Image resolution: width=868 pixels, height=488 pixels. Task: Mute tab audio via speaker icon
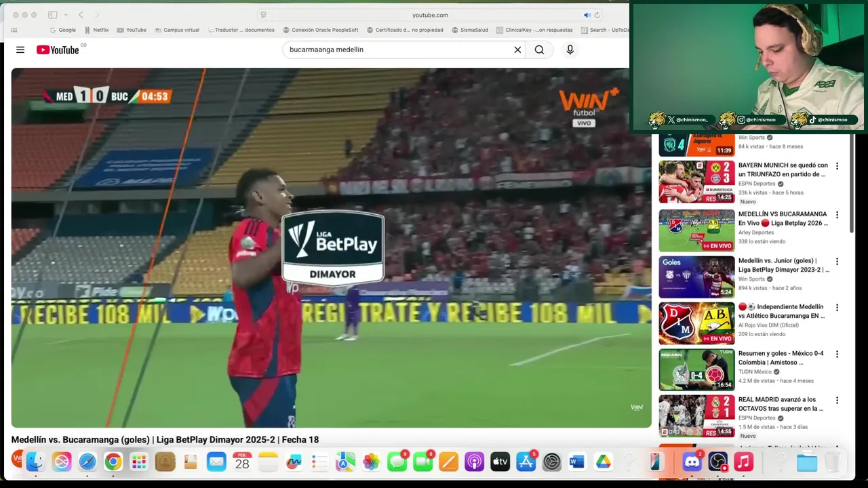coord(587,15)
